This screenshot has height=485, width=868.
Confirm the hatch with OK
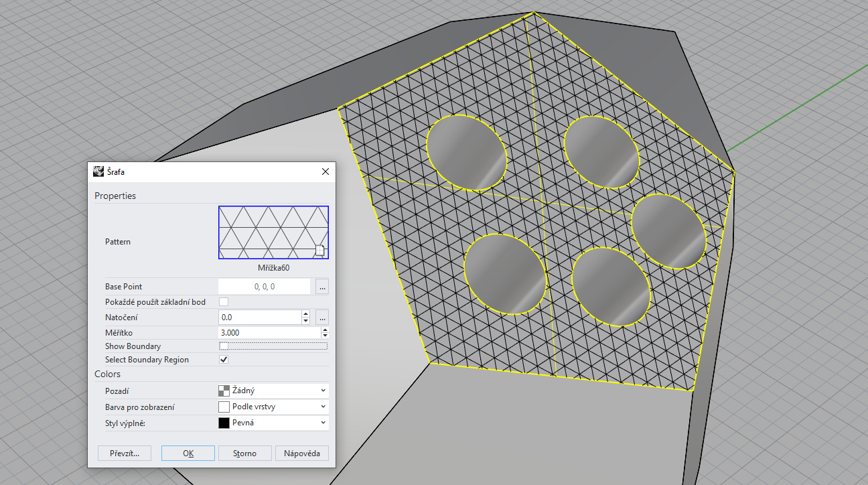tap(188, 454)
